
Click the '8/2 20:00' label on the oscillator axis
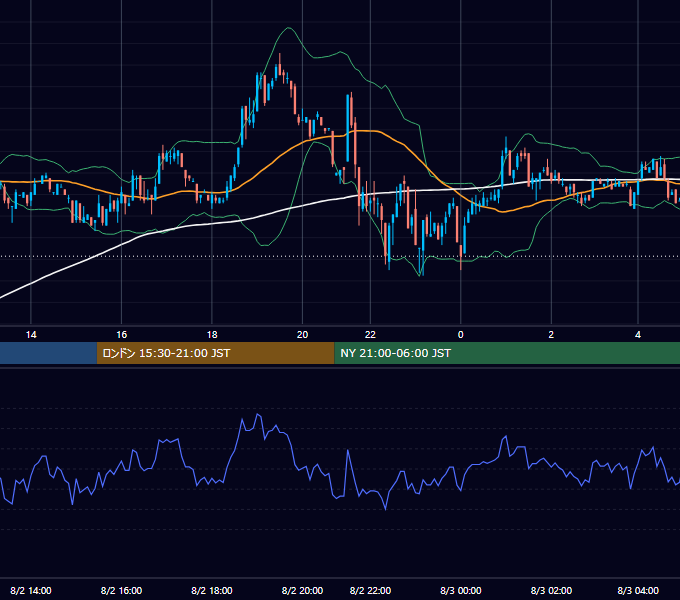302,590
